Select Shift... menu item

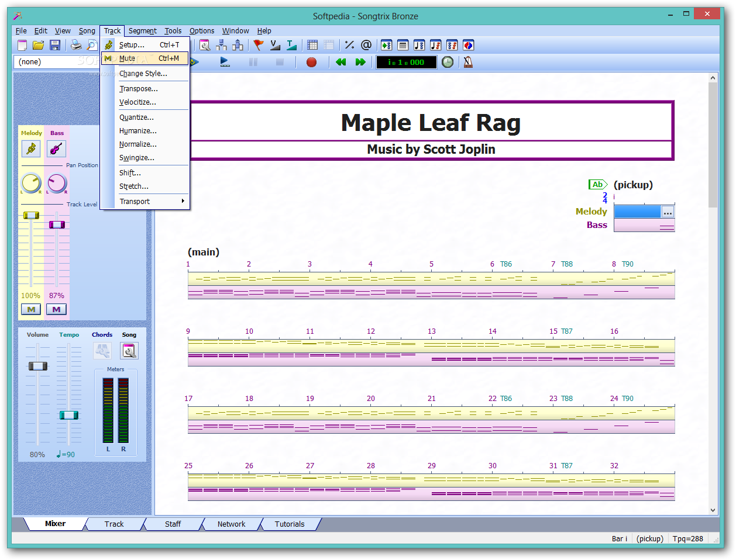point(145,172)
